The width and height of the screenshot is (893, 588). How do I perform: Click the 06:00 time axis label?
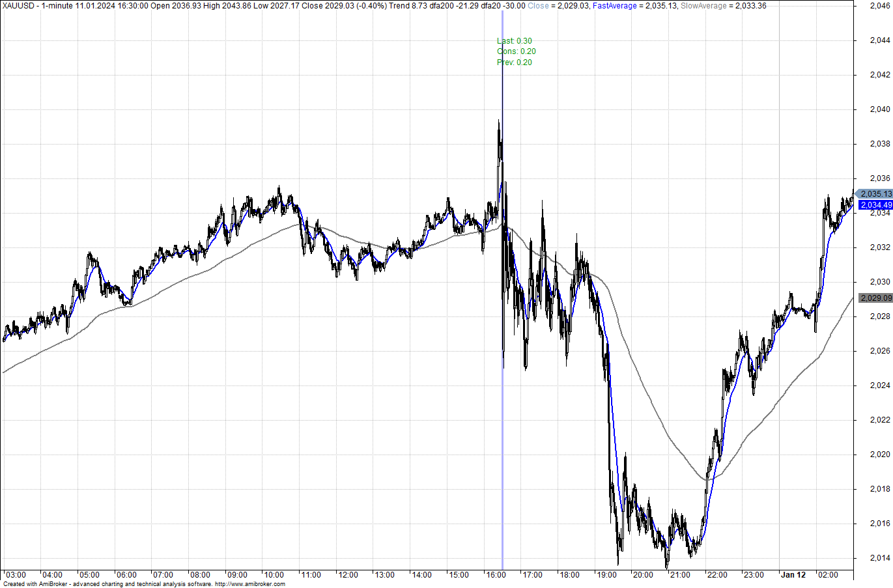[126, 575]
